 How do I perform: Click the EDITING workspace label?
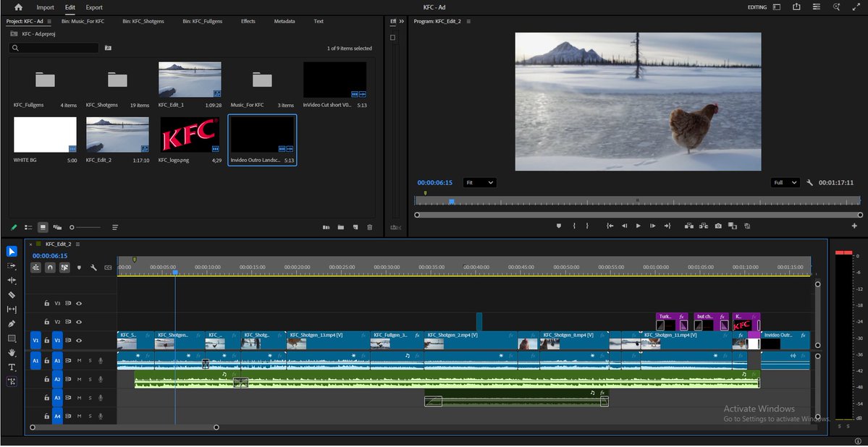pyautogui.click(x=757, y=7)
